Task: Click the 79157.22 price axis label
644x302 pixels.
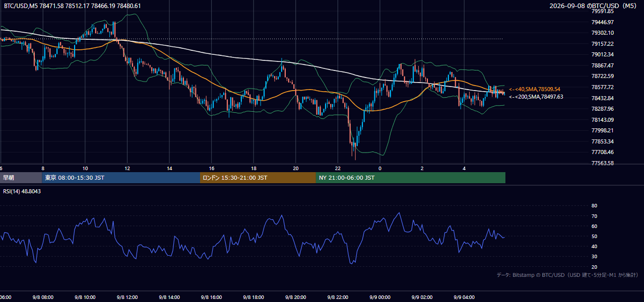Action: tap(602, 44)
